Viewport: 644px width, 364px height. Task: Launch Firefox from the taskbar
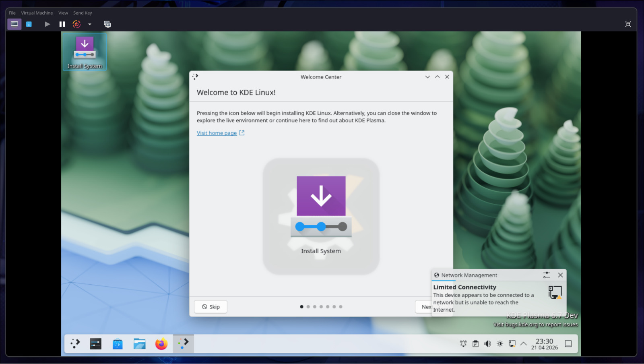[x=161, y=343]
